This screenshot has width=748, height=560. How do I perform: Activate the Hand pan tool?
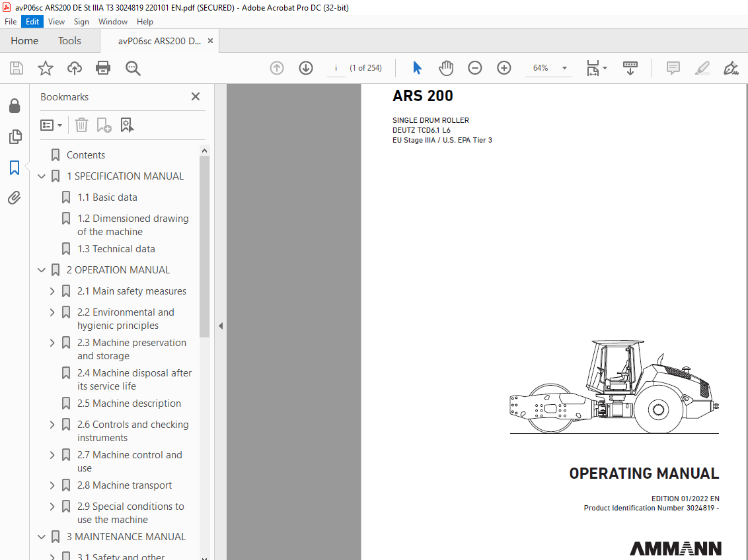445,68
